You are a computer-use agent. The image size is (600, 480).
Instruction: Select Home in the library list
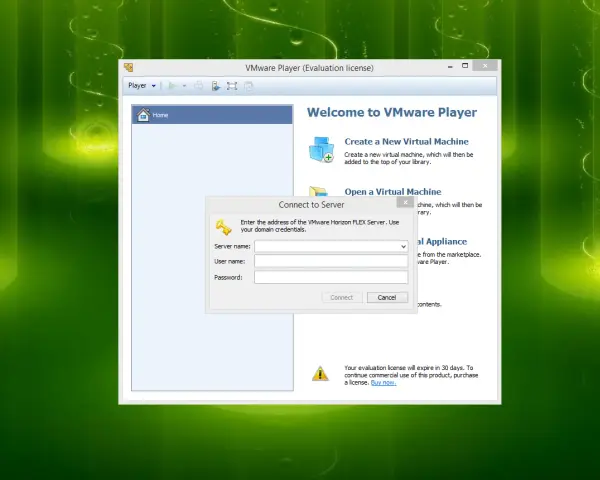click(x=212, y=115)
